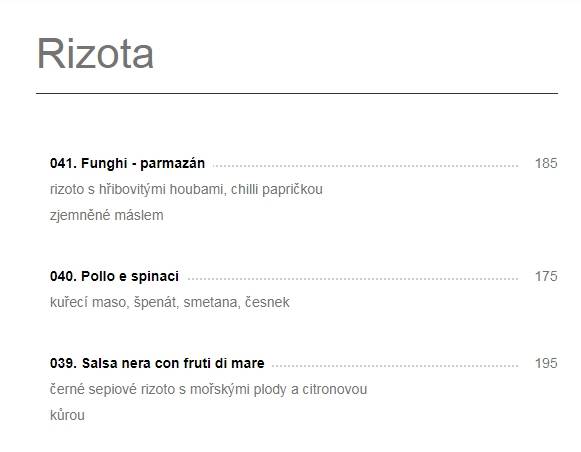Click dotted leader line after Funghi - parmazán
Screen dimensions: 581x452
365,166
